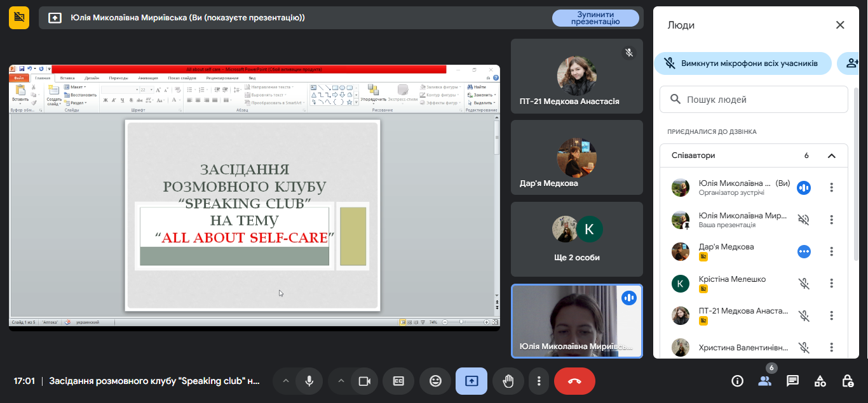Click Вимкнути мікрофони всіх учасників button

[x=743, y=63]
